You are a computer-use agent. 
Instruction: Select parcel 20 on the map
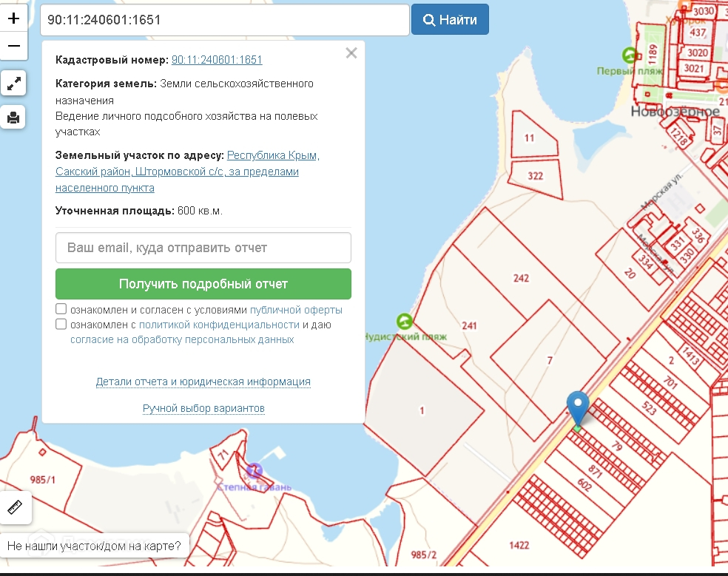click(630, 273)
